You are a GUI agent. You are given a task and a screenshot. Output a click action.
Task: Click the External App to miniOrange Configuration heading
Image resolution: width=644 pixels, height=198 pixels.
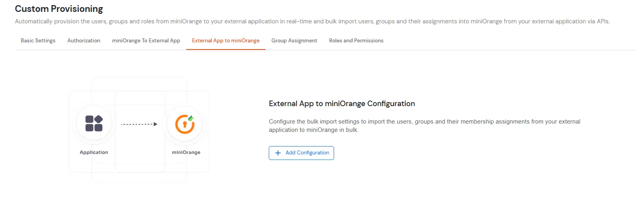click(342, 103)
